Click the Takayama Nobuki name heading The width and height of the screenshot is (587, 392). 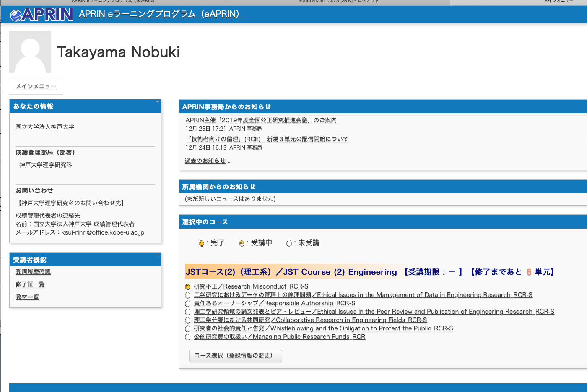pos(118,52)
